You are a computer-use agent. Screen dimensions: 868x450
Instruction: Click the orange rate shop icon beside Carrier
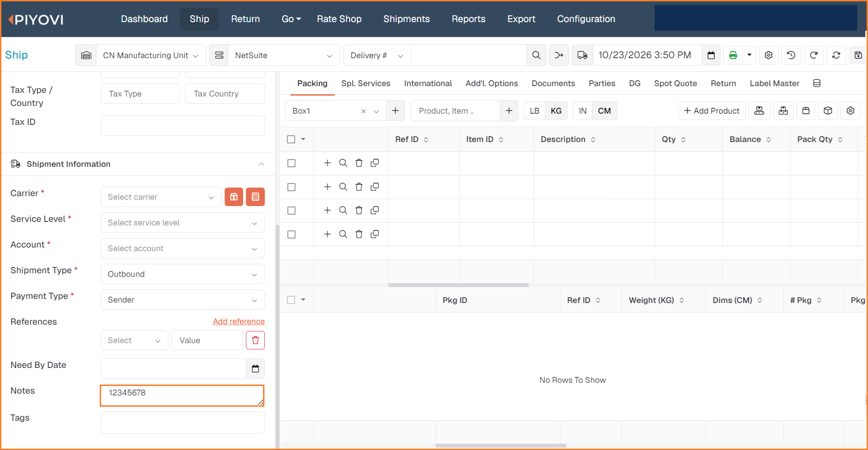click(x=234, y=197)
